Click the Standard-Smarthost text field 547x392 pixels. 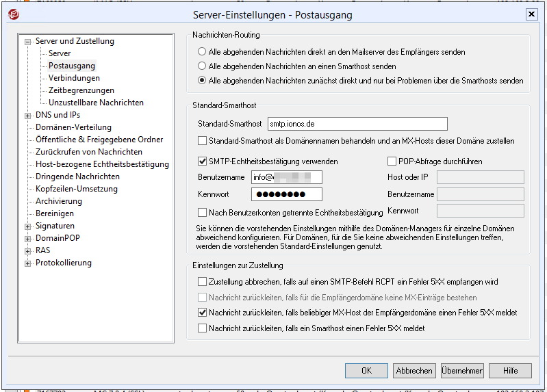(357, 124)
